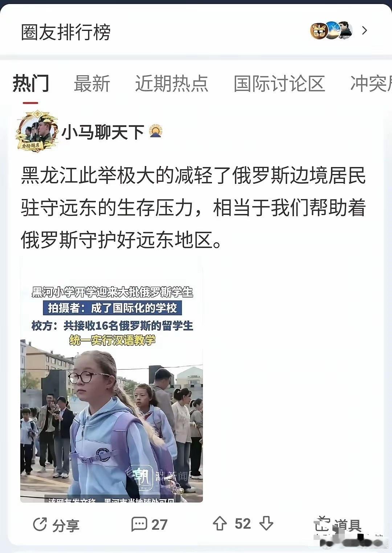This screenshot has height=553, width=392.
Task: Click the 分享 share icon
Action: [x=40, y=524]
